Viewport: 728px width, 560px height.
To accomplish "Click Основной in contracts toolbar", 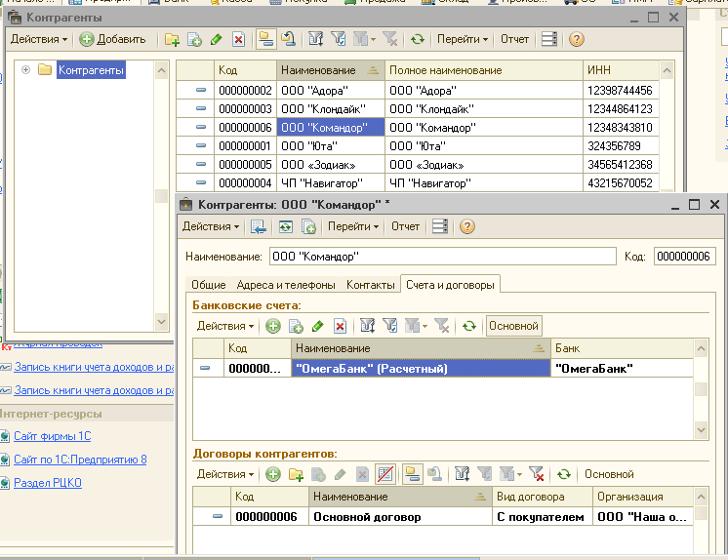I will (x=609, y=474).
